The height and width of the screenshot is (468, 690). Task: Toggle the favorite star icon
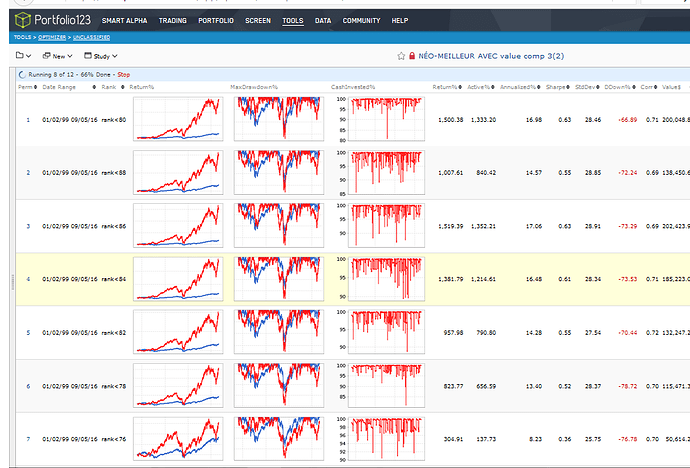click(x=401, y=56)
